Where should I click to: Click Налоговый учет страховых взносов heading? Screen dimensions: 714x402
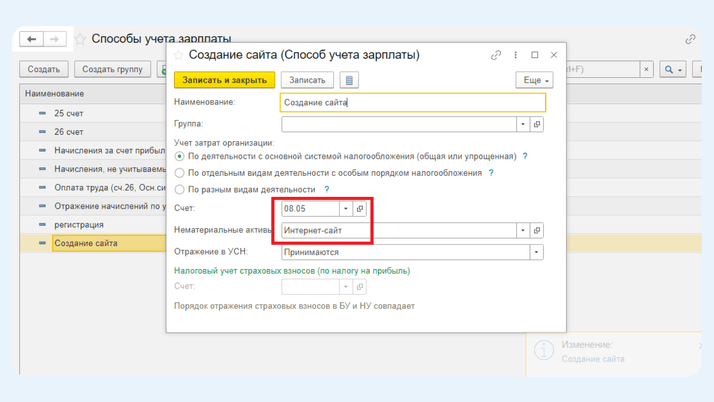tap(292, 271)
